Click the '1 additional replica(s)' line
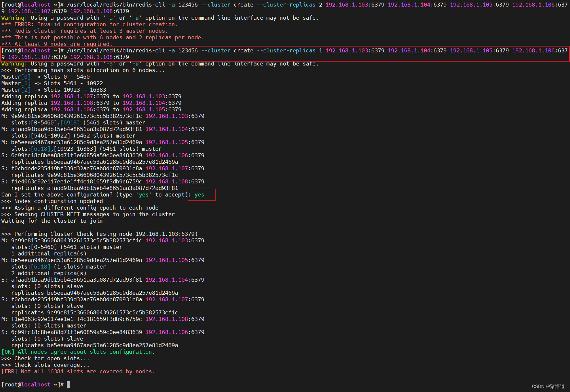Viewport: 570px width, 392px height. (x=49, y=253)
